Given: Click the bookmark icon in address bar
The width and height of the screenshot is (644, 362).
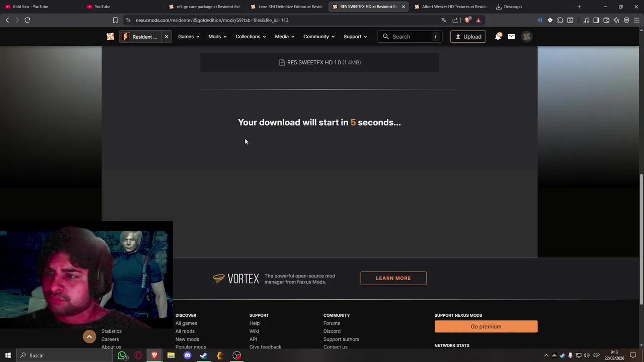Looking at the screenshot, I should pyautogui.click(x=115, y=20).
